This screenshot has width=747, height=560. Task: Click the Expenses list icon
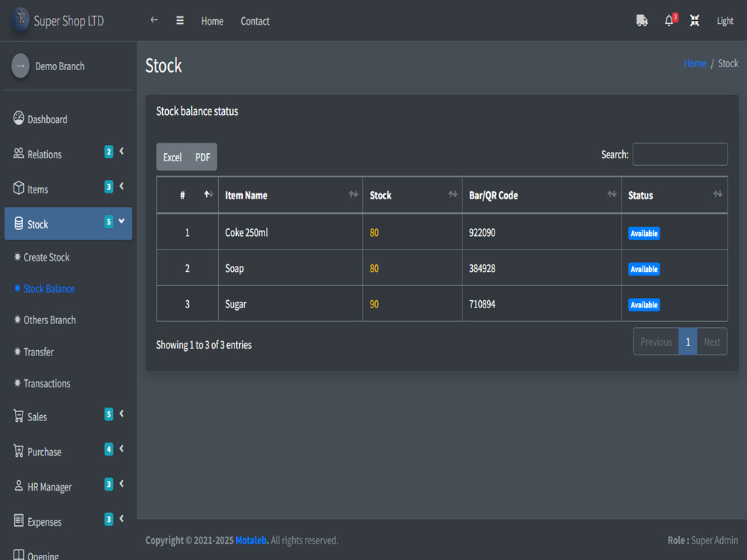pos(19,520)
